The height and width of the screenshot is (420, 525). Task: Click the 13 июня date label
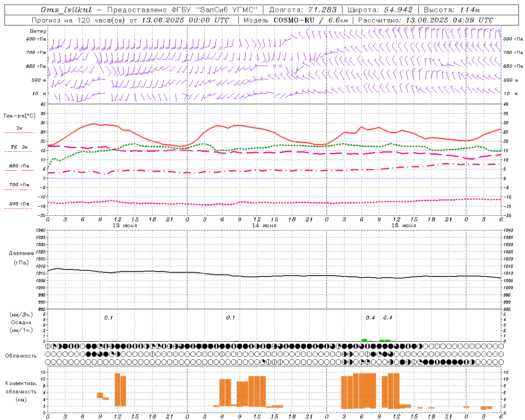coord(125,225)
